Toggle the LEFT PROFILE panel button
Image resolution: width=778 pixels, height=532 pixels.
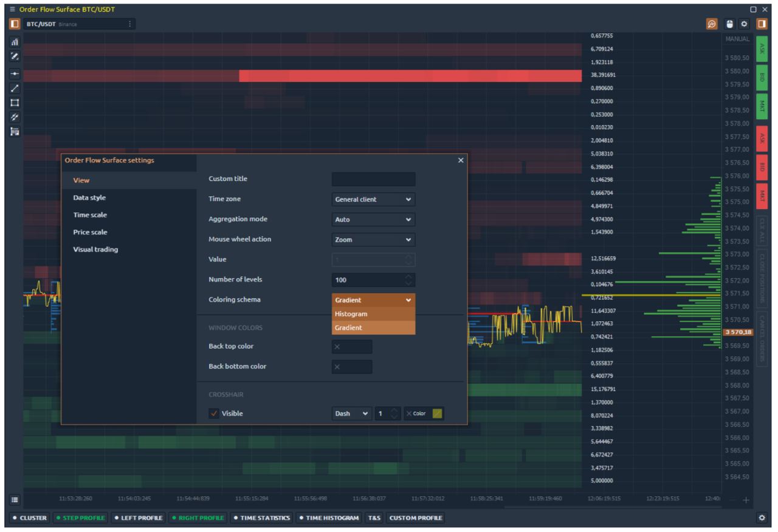click(138, 518)
